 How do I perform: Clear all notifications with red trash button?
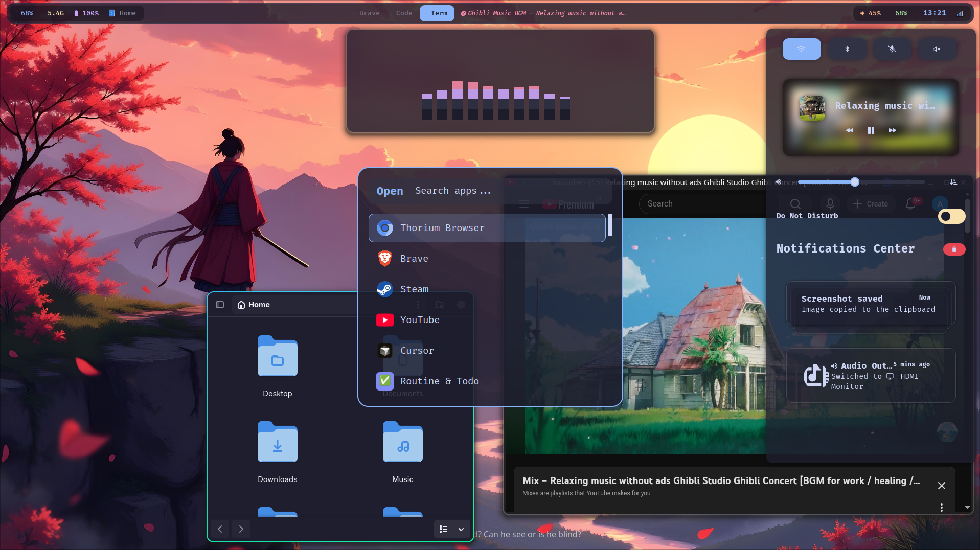pos(954,249)
